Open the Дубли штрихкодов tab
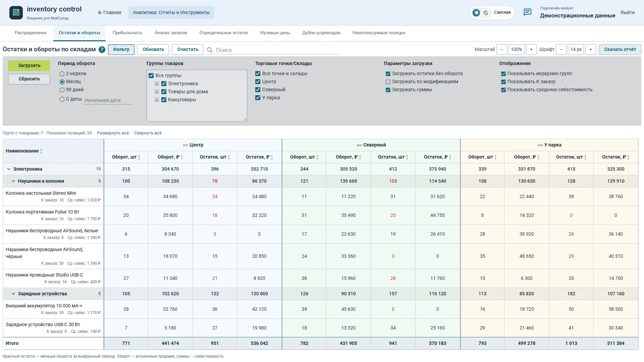 (x=321, y=33)
